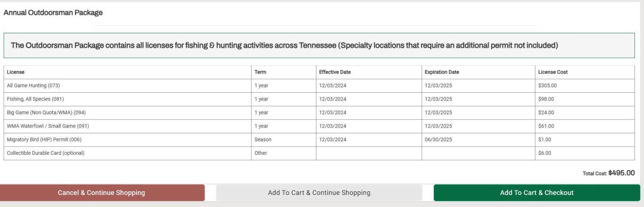Click the Annual Outdoorsman Package heading
644x207 pixels.
click(53, 13)
